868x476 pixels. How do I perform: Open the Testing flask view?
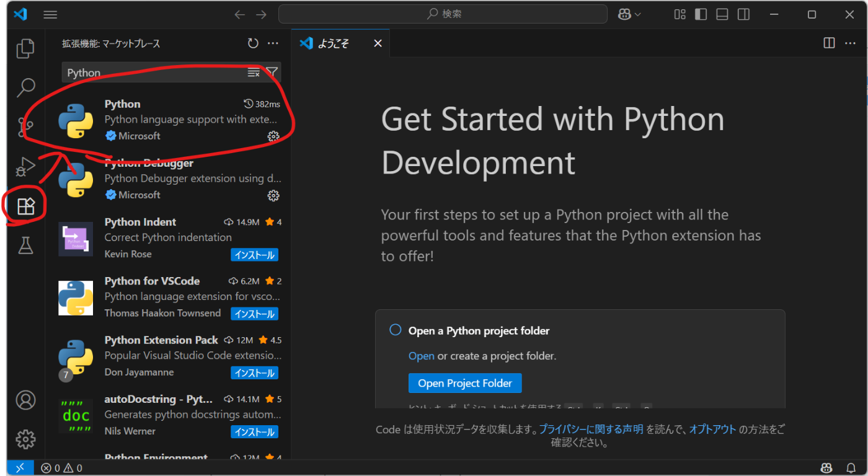click(x=25, y=245)
